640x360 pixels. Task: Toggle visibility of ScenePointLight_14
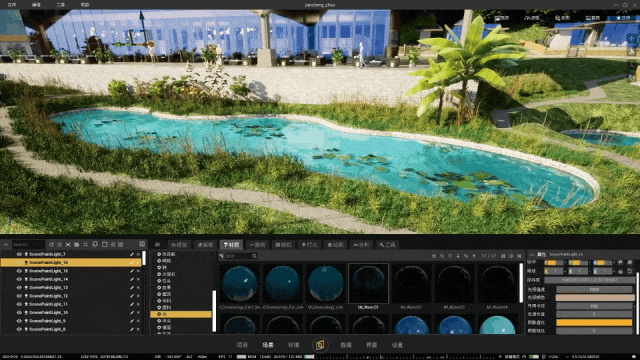pyautogui.click(x=19, y=279)
